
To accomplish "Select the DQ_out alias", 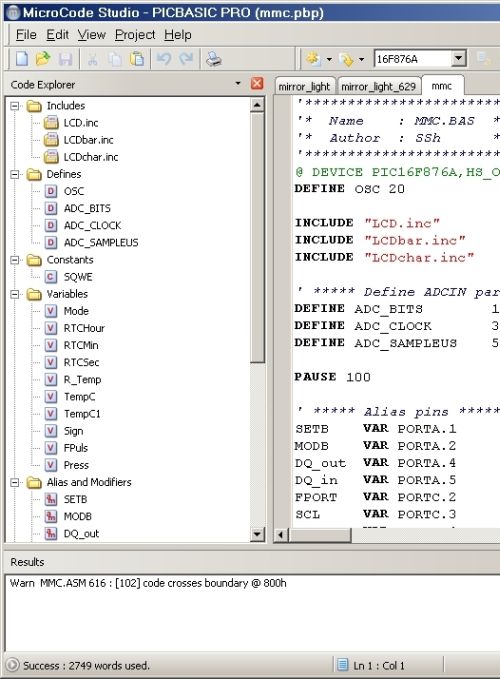I will pos(81,534).
